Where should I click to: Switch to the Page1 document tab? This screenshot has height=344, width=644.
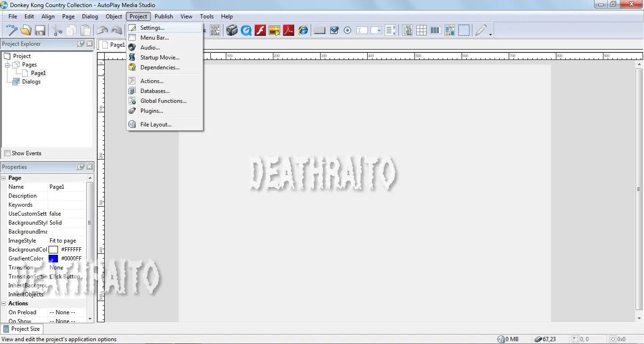[113, 45]
